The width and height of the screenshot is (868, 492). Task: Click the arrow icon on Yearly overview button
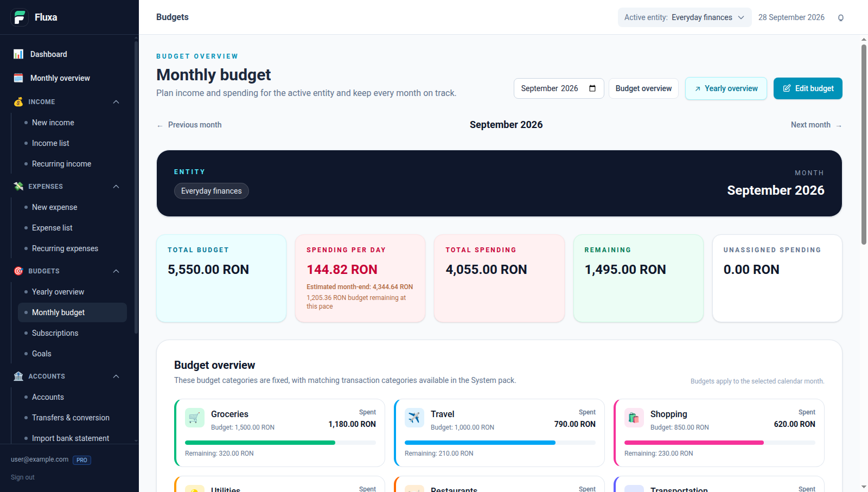tap(698, 89)
